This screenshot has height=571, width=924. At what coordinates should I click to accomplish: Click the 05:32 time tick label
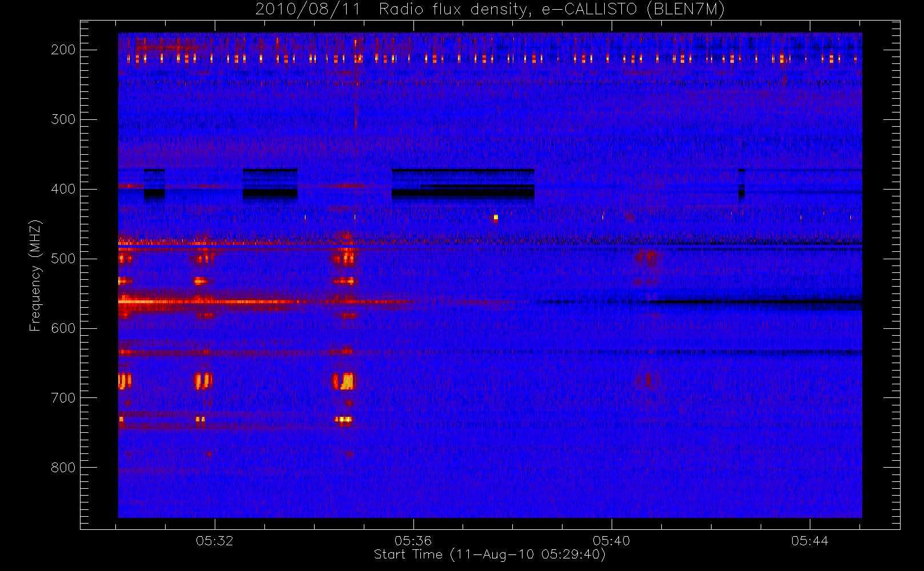[215, 541]
